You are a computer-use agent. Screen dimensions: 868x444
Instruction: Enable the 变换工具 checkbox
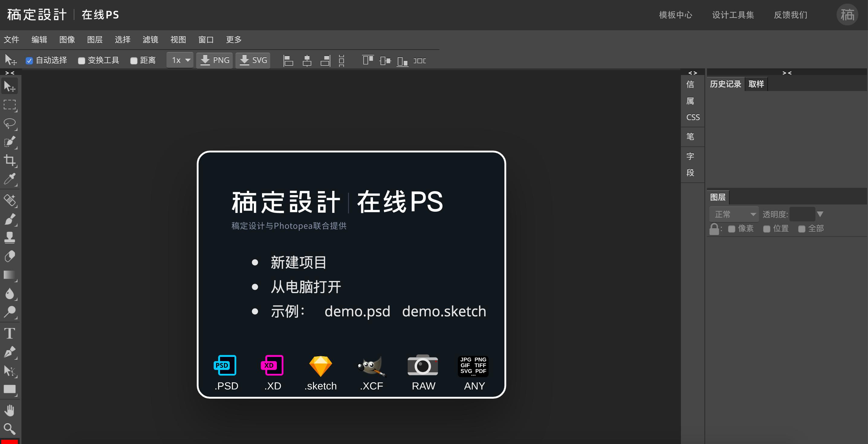[81, 60]
